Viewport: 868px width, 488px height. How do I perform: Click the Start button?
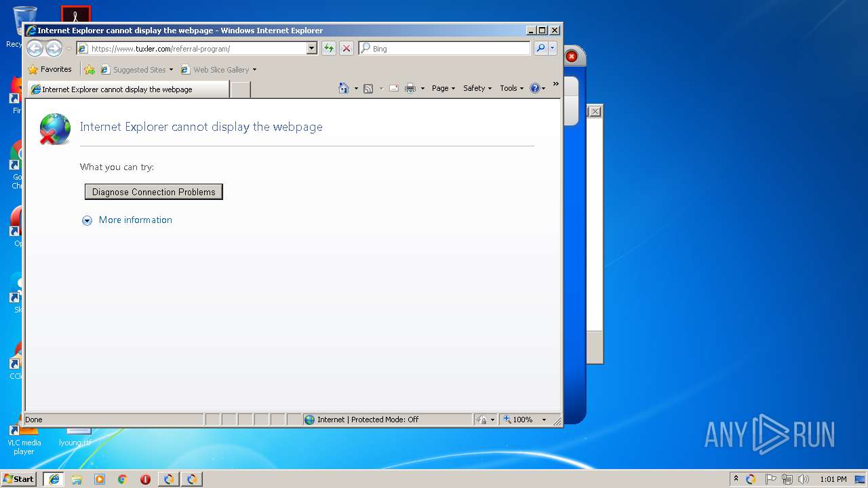[18, 479]
